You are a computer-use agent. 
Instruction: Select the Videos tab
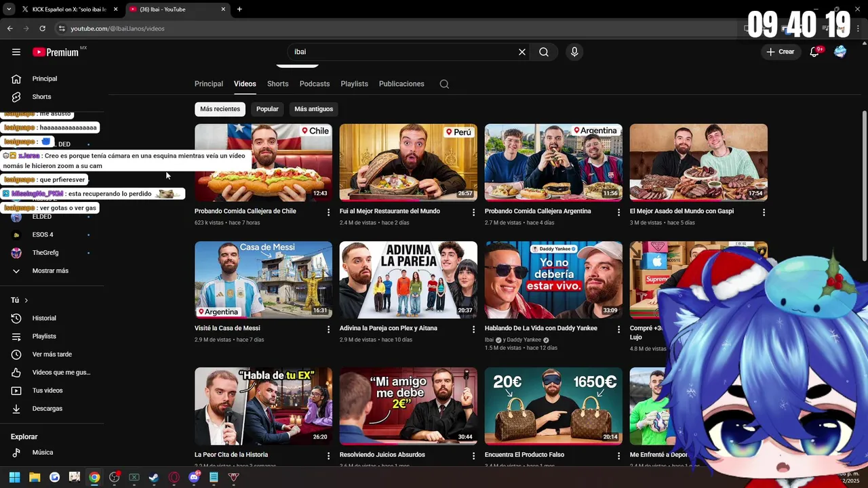click(x=245, y=84)
